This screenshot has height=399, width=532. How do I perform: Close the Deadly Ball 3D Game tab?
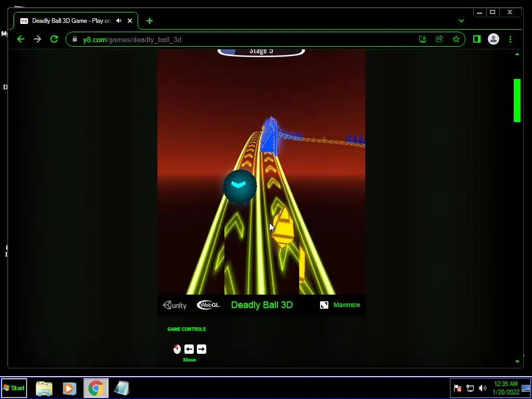point(129,21)
